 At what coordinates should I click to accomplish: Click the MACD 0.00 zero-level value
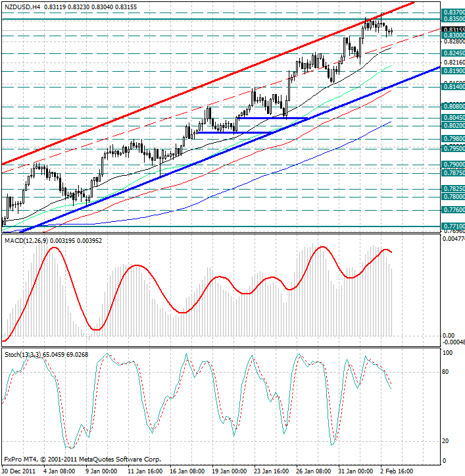click(x=449, y=336)
